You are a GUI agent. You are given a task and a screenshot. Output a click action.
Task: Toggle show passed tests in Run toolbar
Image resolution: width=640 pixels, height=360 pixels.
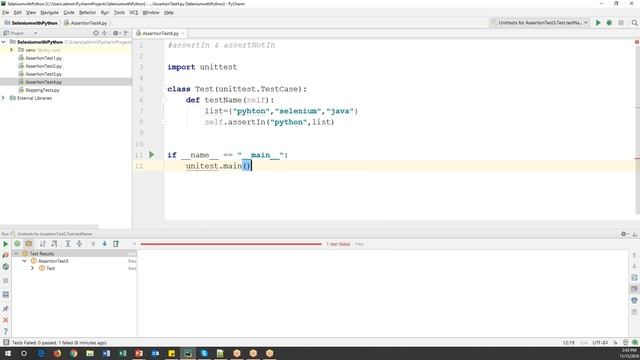tap(17, 244)
